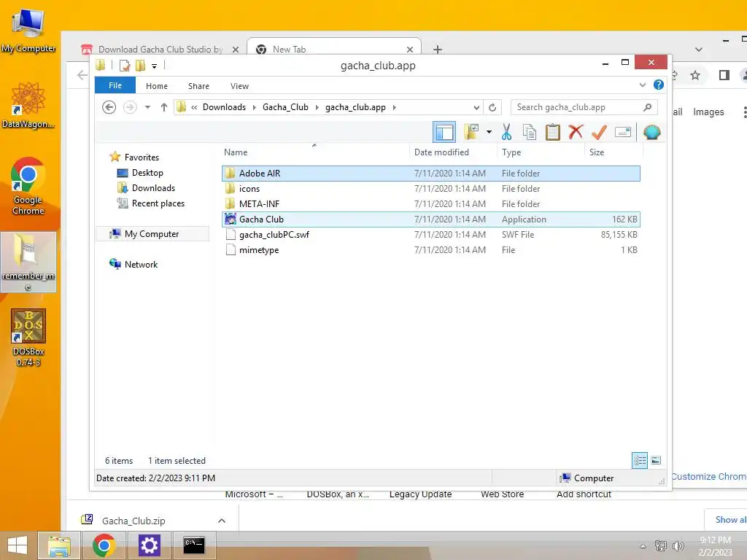Select the mimetype file

tap(430, 249)
